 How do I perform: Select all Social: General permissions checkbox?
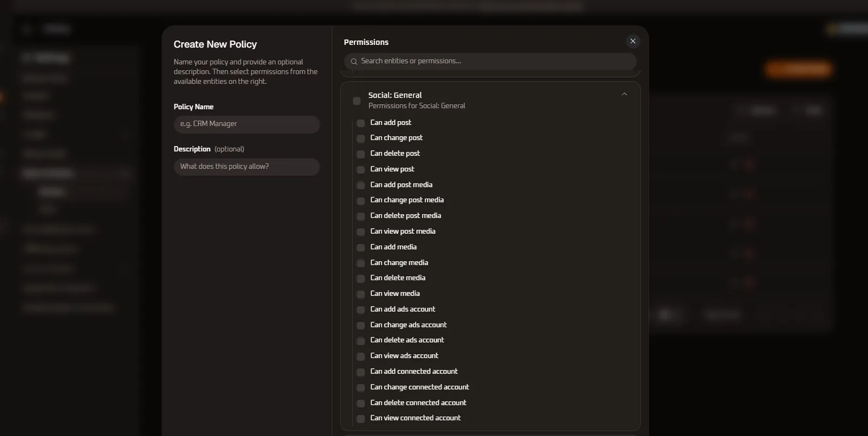[x=357, y=101]
